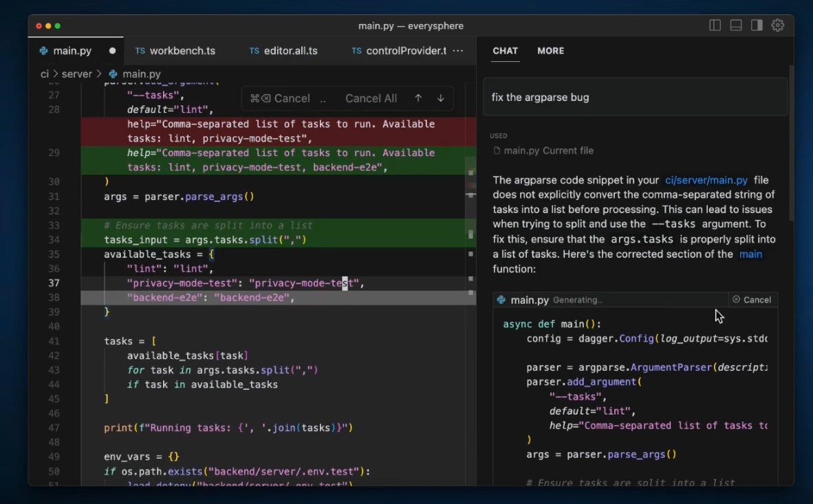813x504 pixels.
Task: Toggle the bottom panel layout icon
Action: tap(736, 25)
